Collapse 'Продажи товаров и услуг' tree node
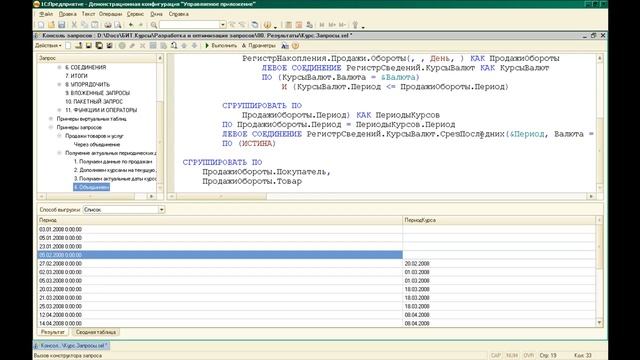 [60, 136]
